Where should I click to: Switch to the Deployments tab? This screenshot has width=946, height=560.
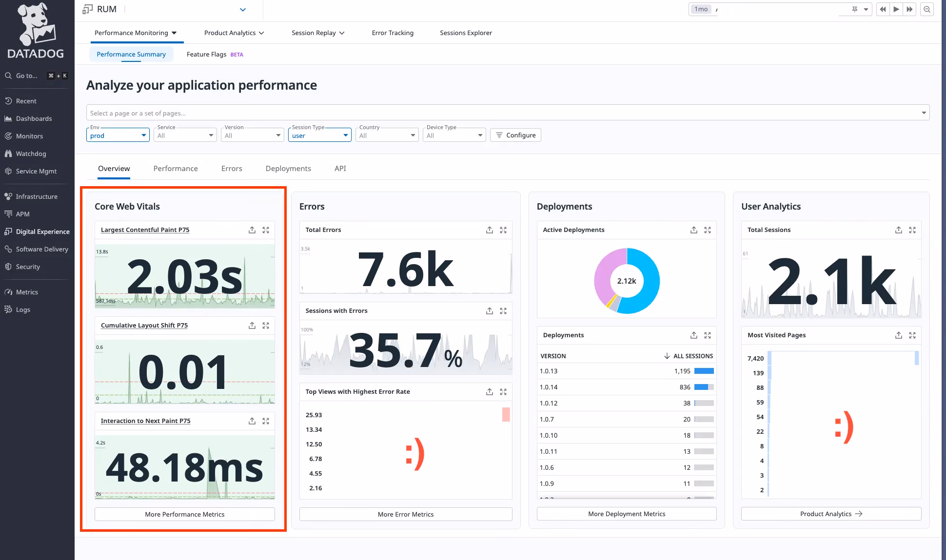[288, 168]
